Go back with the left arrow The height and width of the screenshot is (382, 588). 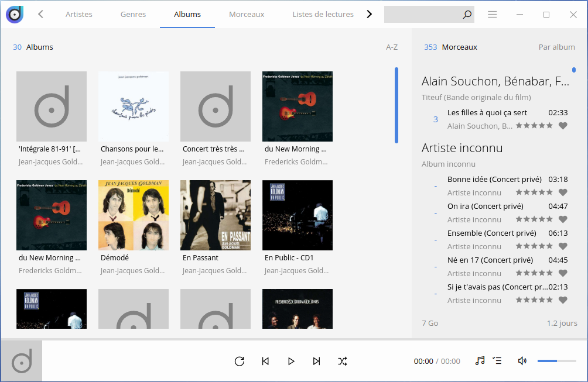40,14
